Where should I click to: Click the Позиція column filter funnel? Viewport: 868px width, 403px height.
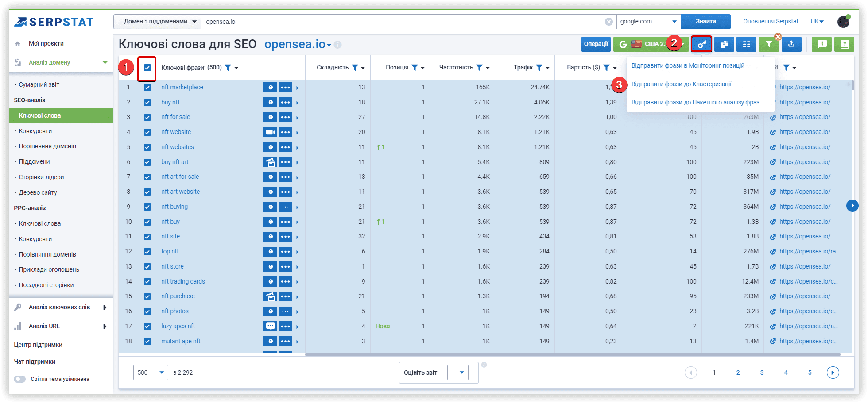coord(415,68)
